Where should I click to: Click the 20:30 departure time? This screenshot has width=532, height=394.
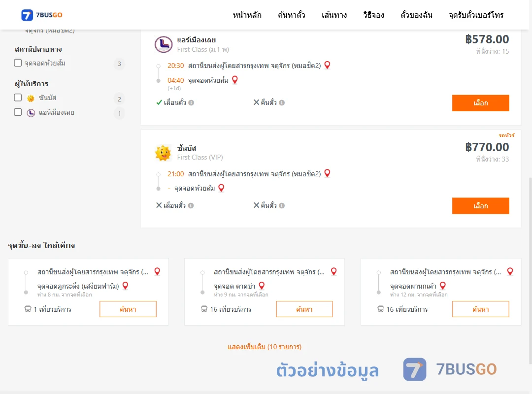(175, 66)
